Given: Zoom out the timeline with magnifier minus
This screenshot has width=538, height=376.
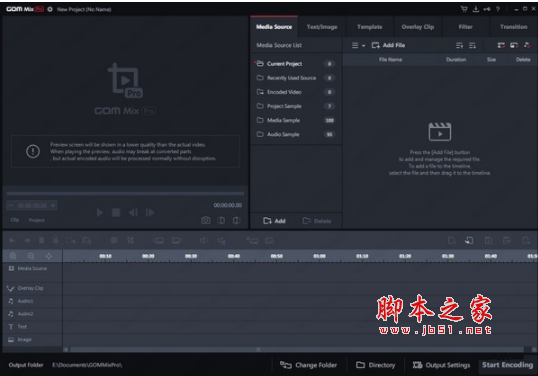Looking at the screenshot, I should pyautogui.click(x=31, y=256).
